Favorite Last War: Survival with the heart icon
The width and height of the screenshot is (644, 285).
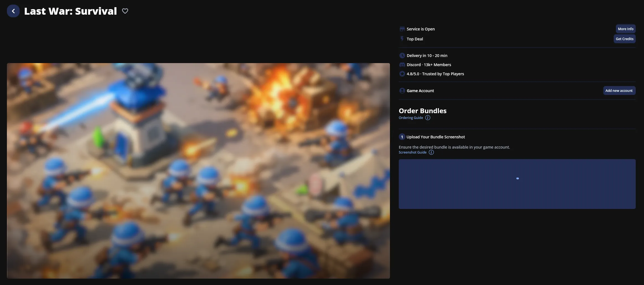click(125, 11)
